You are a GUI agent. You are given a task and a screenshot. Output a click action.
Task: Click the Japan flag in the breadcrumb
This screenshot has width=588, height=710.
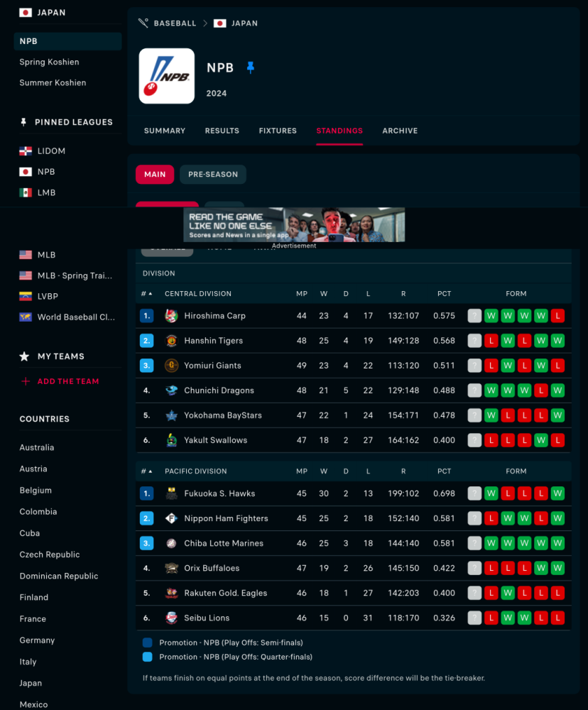click(219, 23)
